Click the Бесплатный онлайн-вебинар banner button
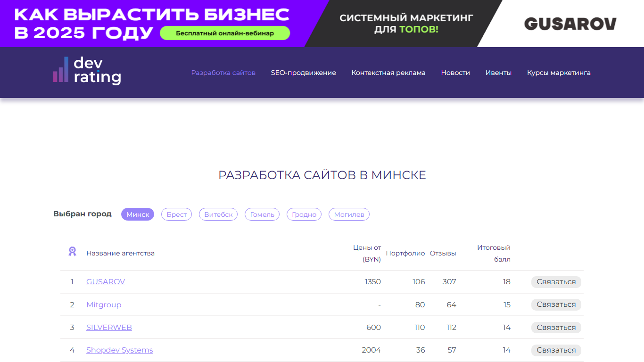 225,33
